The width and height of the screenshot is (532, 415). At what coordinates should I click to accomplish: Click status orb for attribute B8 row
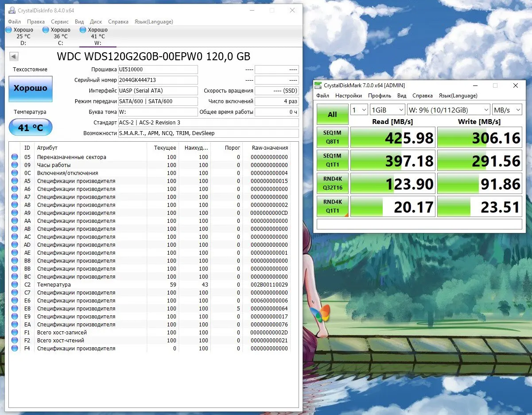click(15, 261)
